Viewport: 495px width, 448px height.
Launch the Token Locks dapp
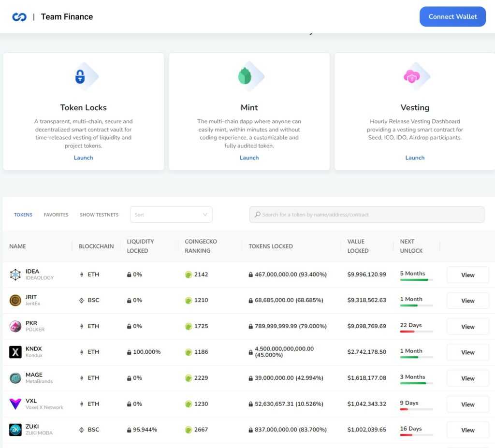[x=83, y=158]
